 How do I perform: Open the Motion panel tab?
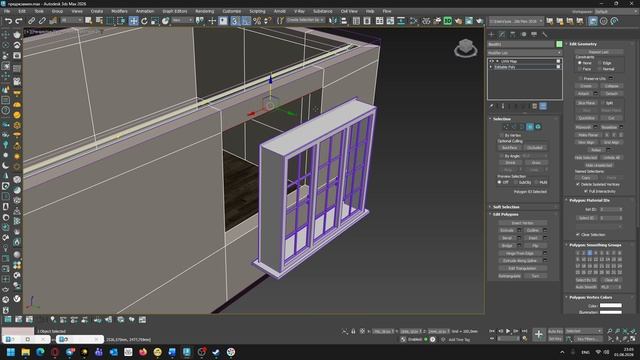524,34
